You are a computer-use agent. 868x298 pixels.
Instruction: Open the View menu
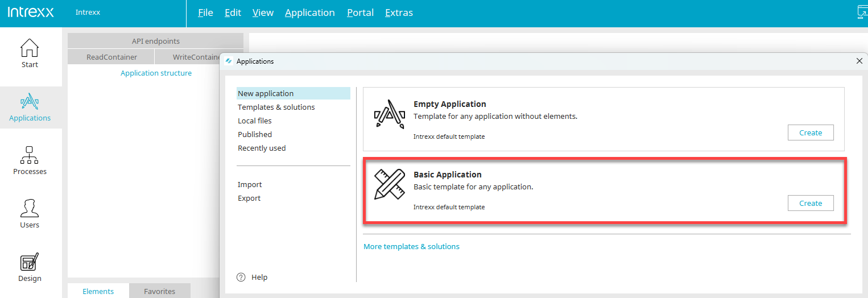[263, 13]
